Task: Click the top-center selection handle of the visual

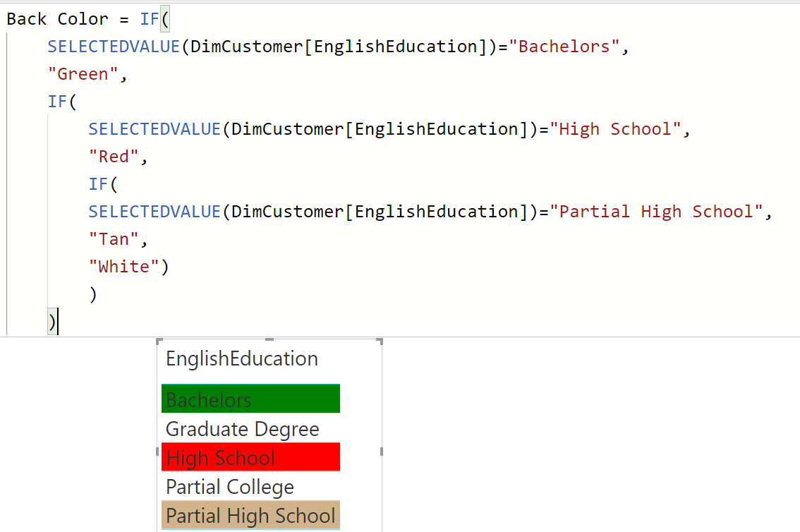Action: pos(269,340)
